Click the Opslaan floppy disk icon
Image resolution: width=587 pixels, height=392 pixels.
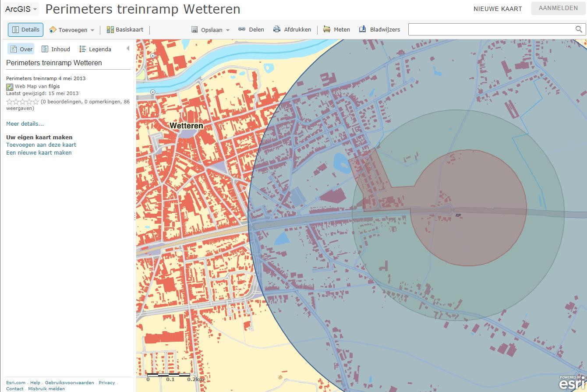tap(195, 30)
